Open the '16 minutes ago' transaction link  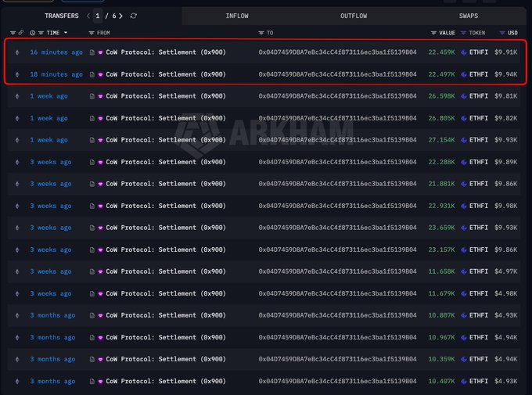pos(56,52)
